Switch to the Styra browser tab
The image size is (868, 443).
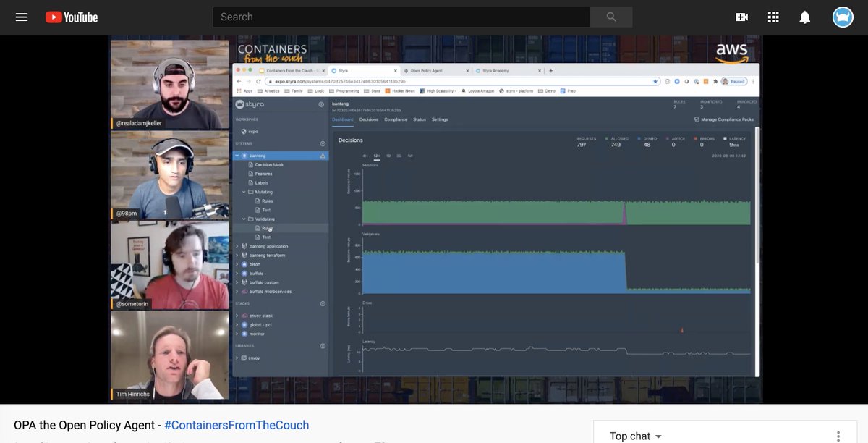click(x=362, y=71)
